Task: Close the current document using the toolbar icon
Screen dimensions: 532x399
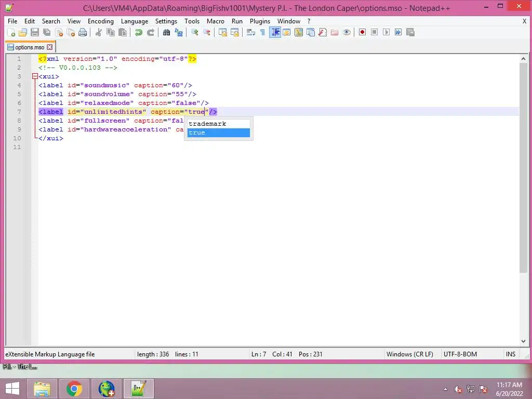Action: click(59, 32)
